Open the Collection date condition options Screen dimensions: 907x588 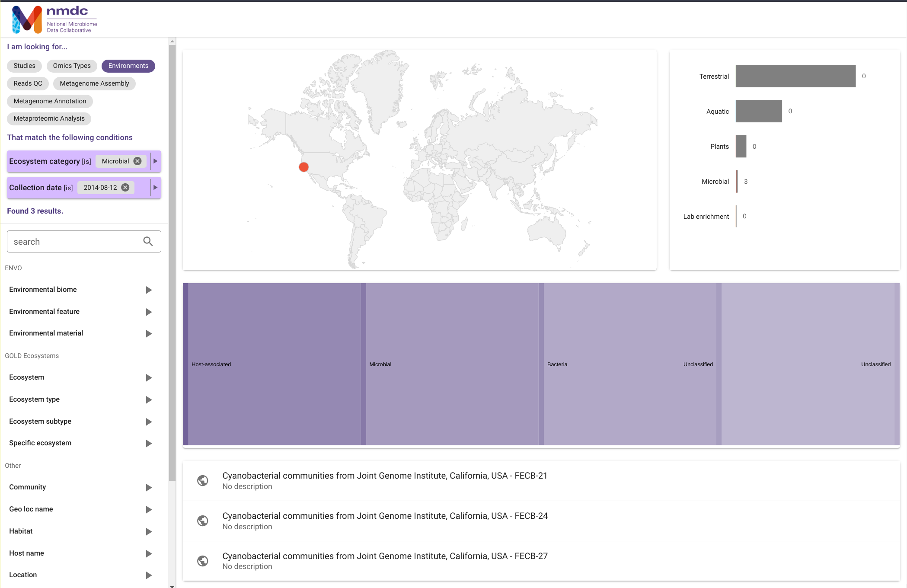coord(155,187)
